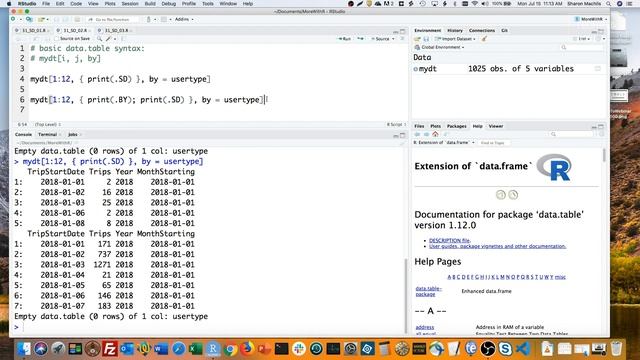The height and width of the screenshot is (360, 640).
Task: Click the Open File folder icon
Action: coord(41,19)
